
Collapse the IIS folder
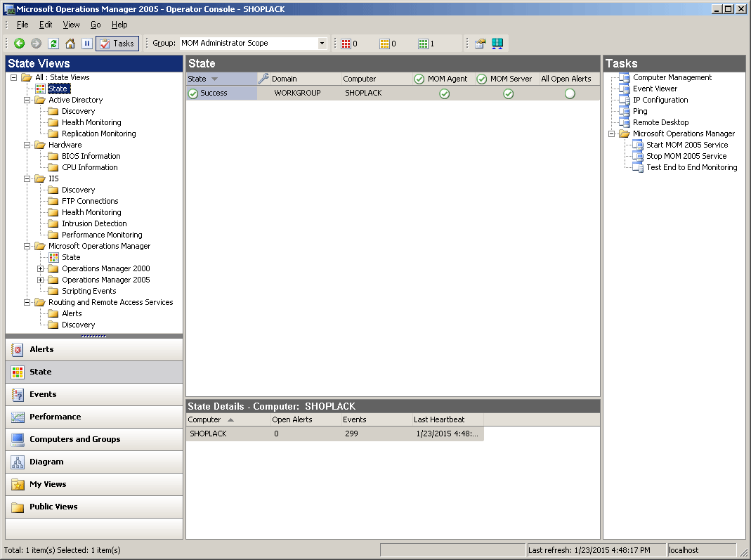[x=27, y=178]
